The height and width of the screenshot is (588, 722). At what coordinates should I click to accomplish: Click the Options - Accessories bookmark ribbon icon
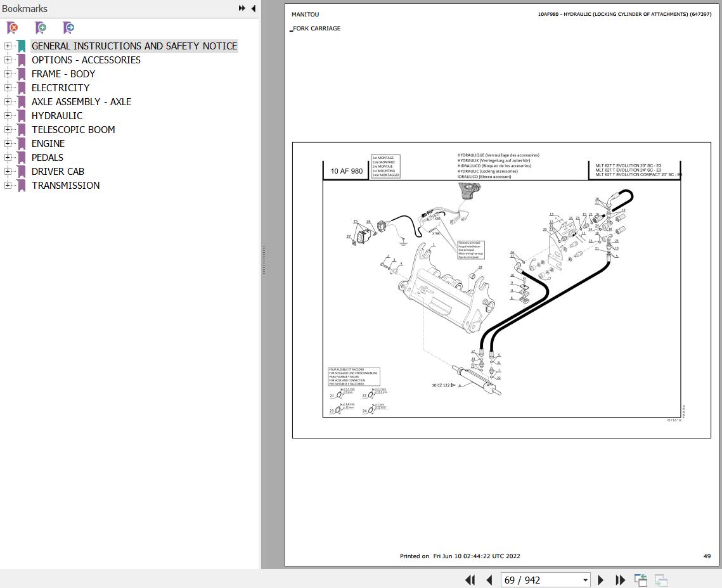(x=21, y=60)
